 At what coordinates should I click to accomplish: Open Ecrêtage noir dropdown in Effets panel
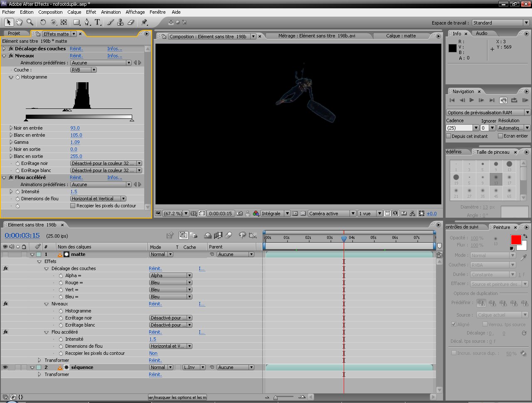[x=106, y=163]
